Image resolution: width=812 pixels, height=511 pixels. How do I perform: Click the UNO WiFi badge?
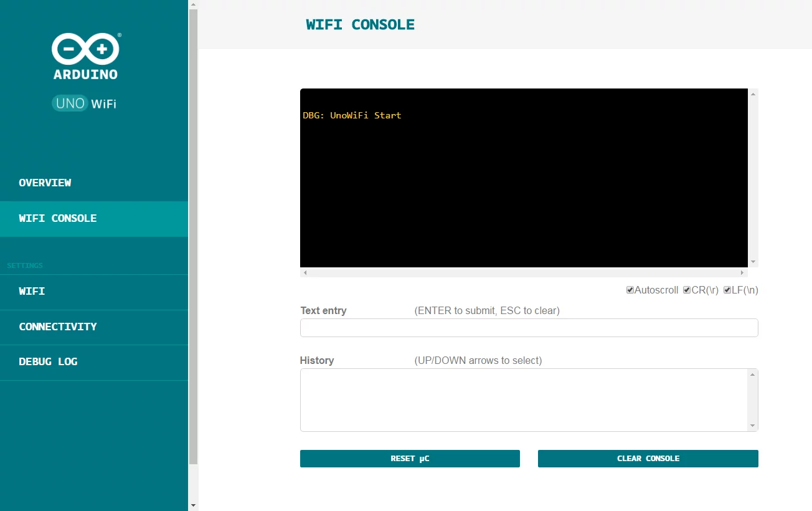(85, 103)
